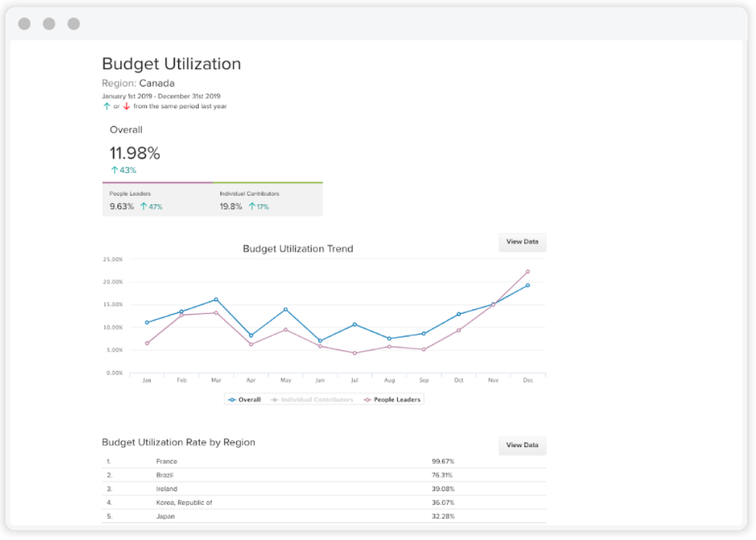Click the 25.00% y-axis label

pyautogui.click(x=113, y=260)
